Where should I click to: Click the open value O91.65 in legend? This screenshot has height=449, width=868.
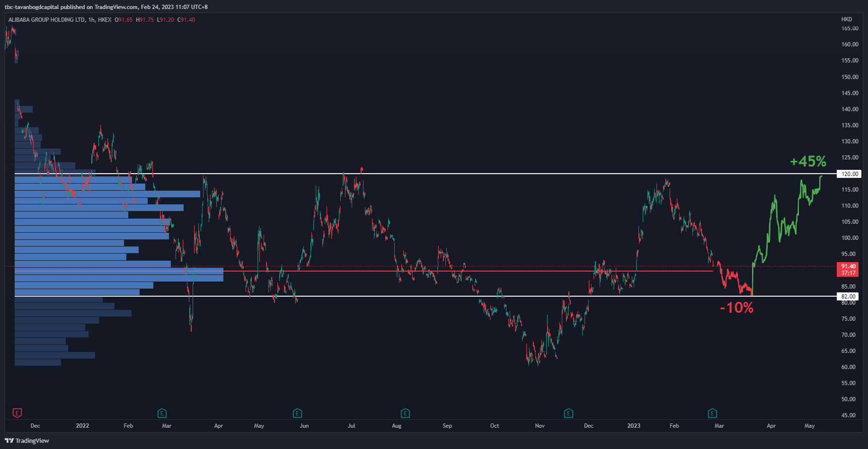point(124,20)
